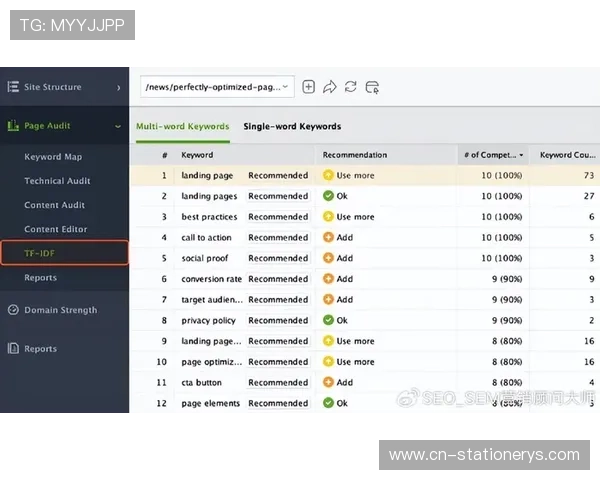Select the social proof keyword row
The height and width of the screenshot is (480, 600).
click(x=205, y=258)
